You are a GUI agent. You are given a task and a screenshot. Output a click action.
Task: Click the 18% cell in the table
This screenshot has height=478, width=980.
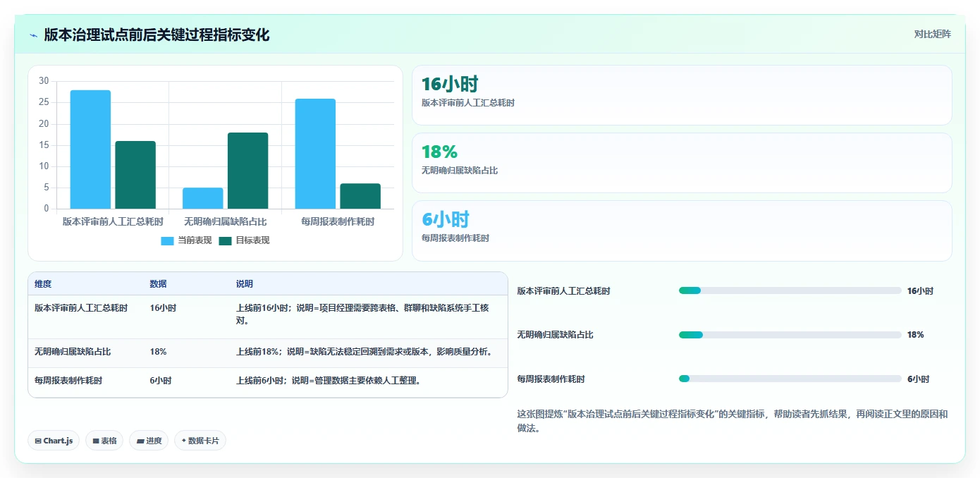[158, 351]
